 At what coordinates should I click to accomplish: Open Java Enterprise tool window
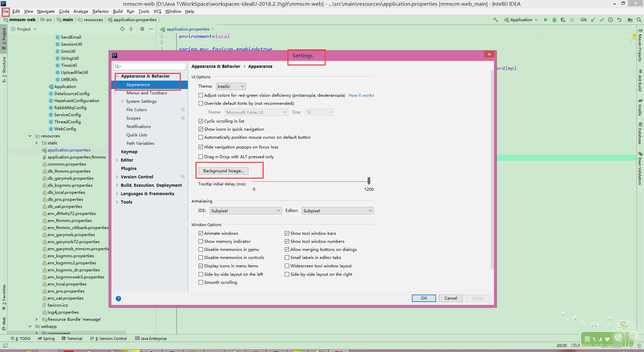click(151, 339)
